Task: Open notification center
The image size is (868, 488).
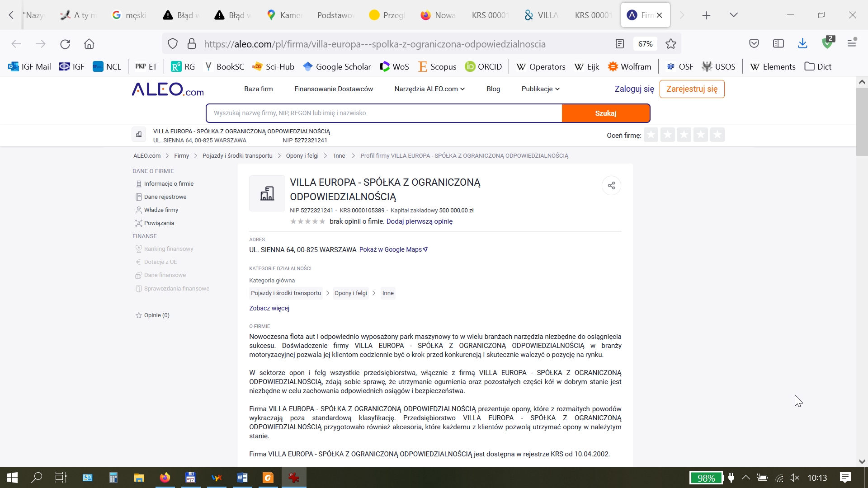Action: 845,478
